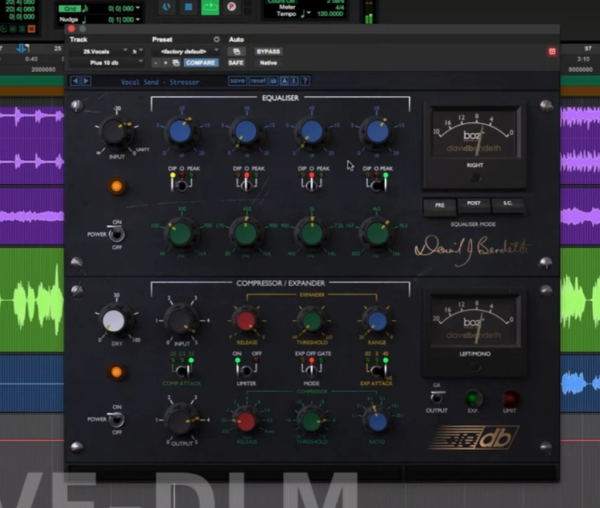Click the green play button in Pro Tools transport
The width and height of the screenshot is (600, 508).
210,7
